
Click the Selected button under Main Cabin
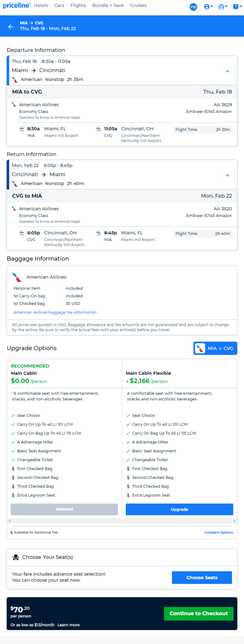point(64,509)
